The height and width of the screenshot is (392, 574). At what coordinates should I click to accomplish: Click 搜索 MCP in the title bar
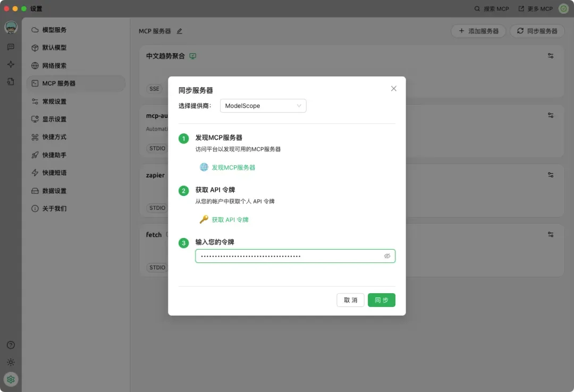tap(492, 9)
